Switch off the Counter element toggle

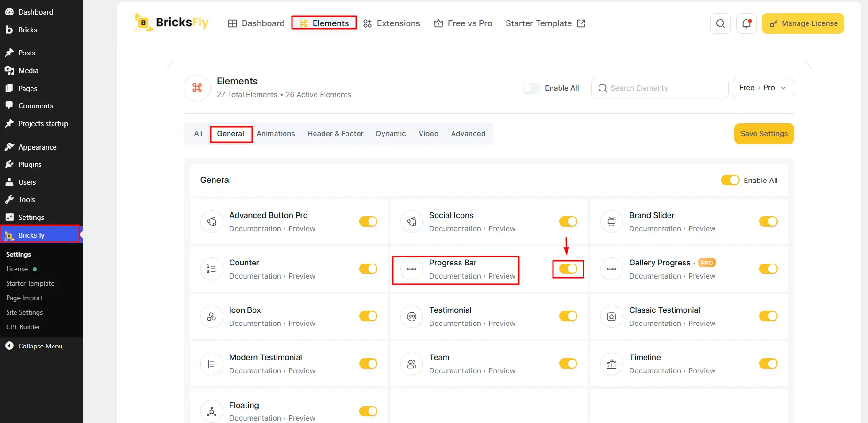click(x=369, y=269)
